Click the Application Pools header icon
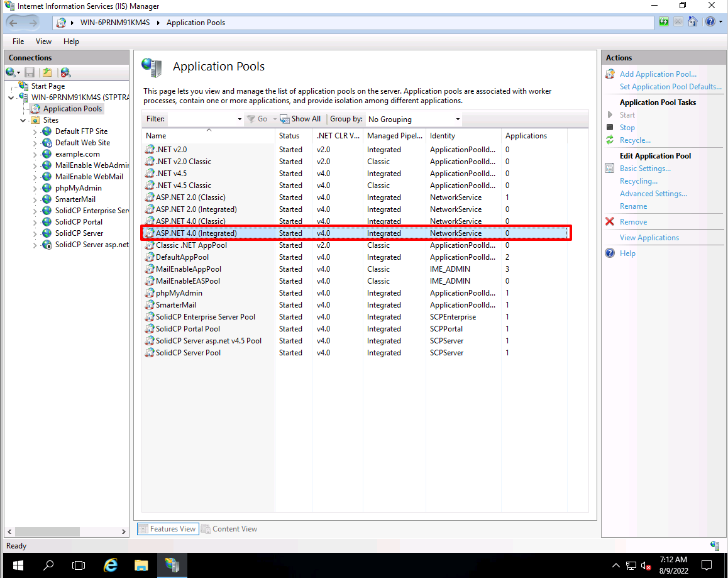Viewport: 728px width, 578px height. (152, 67)
